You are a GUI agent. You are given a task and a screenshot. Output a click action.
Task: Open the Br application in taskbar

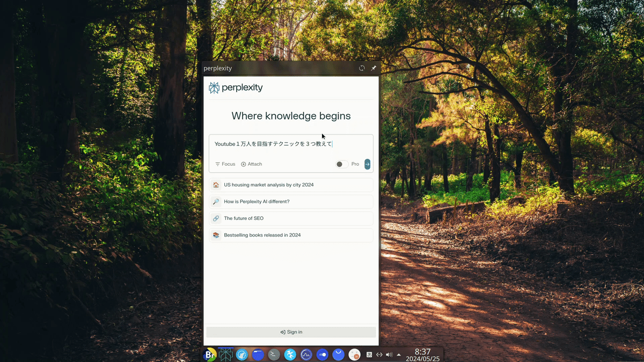pyautogui.click(x=209, y=354)
